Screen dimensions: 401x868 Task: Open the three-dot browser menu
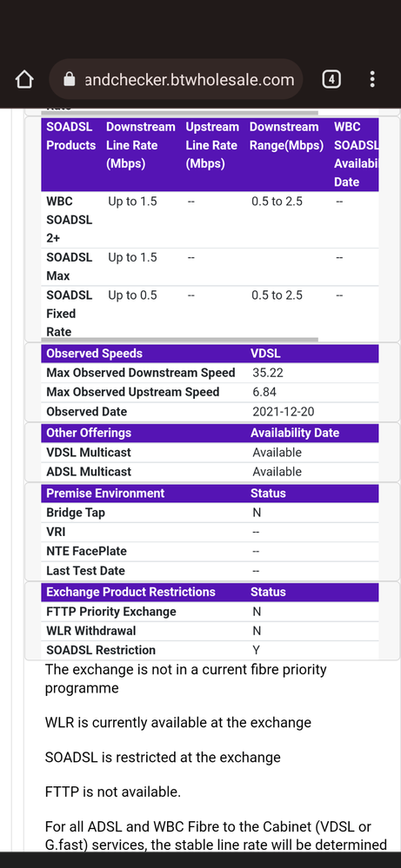pos(372,79)
